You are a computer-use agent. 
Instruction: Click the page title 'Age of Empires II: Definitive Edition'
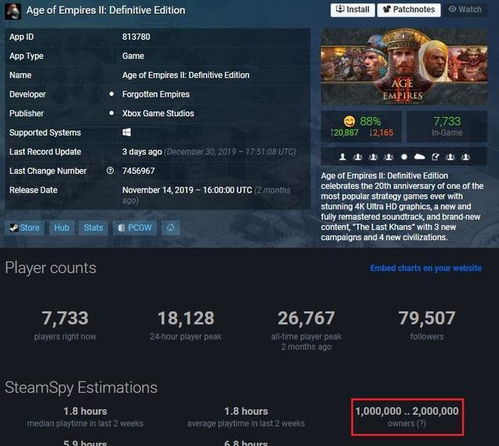pyautogui.click(x=106, y=10)
